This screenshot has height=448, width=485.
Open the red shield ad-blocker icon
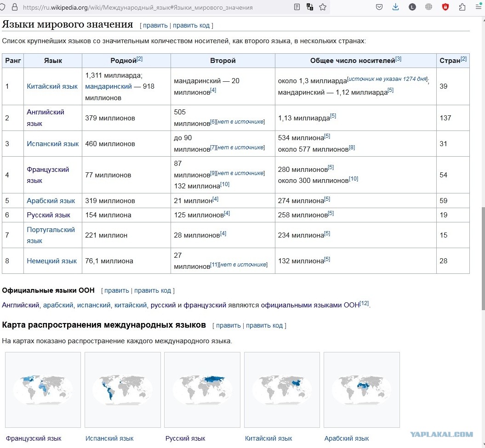click(445, 7)
